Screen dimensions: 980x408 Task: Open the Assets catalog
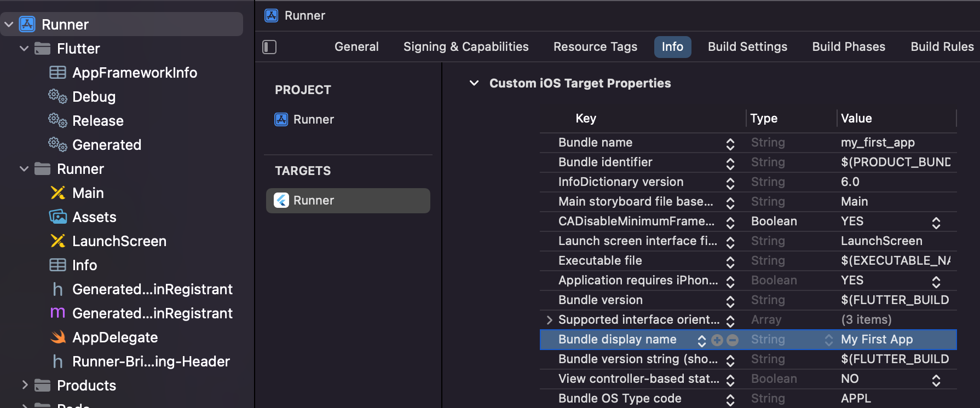pos(94,217)
